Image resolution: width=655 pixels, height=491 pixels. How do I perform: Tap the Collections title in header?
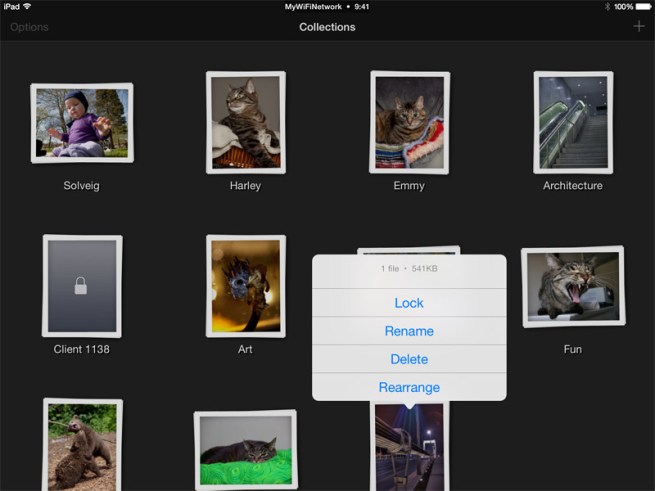pyautogui.click(x=327, y=27)
